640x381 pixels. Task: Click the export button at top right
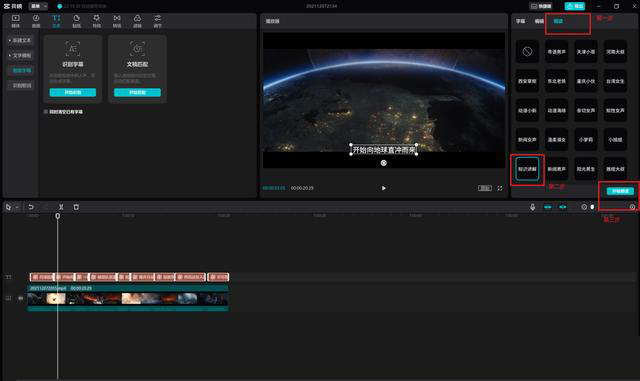(x=575, y=6)
